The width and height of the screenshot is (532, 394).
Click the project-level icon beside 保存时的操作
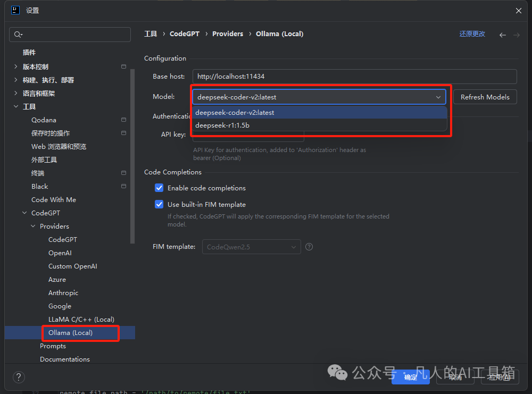[123, 133]
